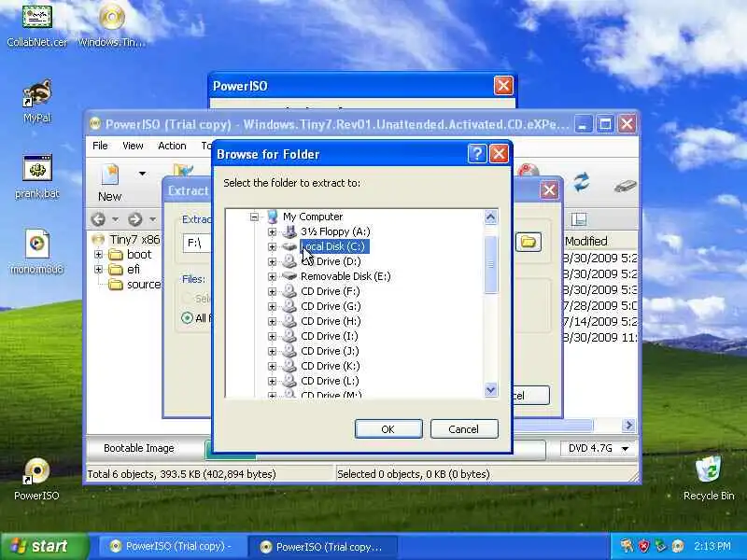747x560 pixels.
Task: Select CD Drive (F:) in folder tree
Action: 331,291
